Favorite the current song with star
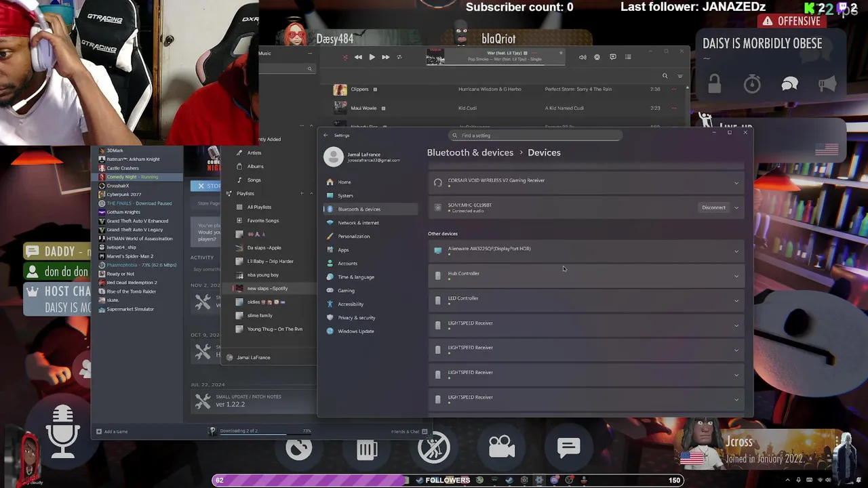The width and height of the screenshot is (868, 488). coord(561,52)
